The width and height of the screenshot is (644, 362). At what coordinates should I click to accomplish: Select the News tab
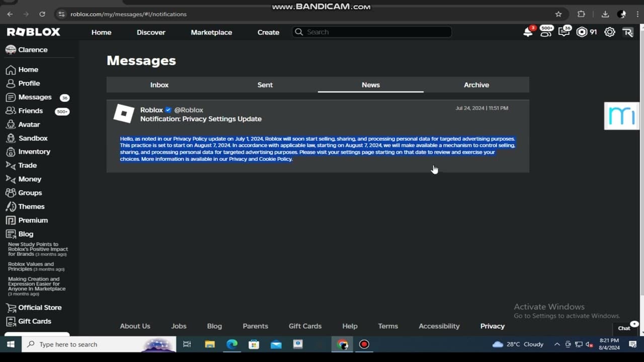click(x=371, y=85)
